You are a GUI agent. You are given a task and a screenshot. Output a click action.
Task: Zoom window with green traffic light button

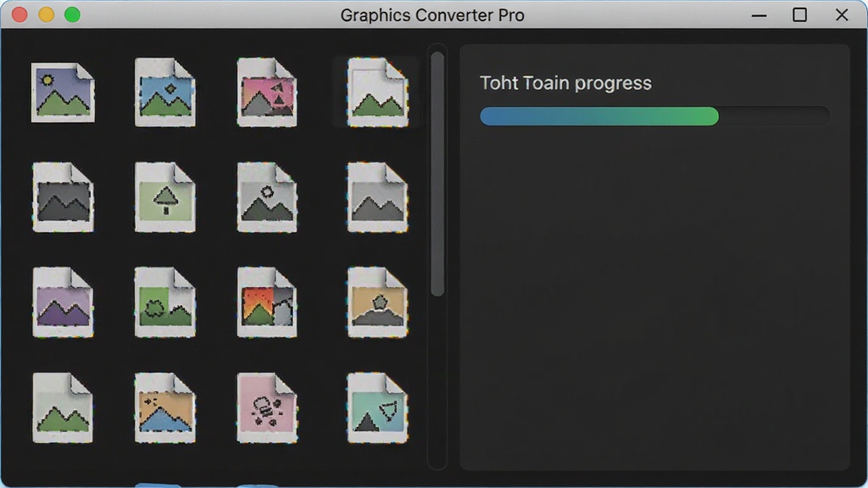click(73, 14)
